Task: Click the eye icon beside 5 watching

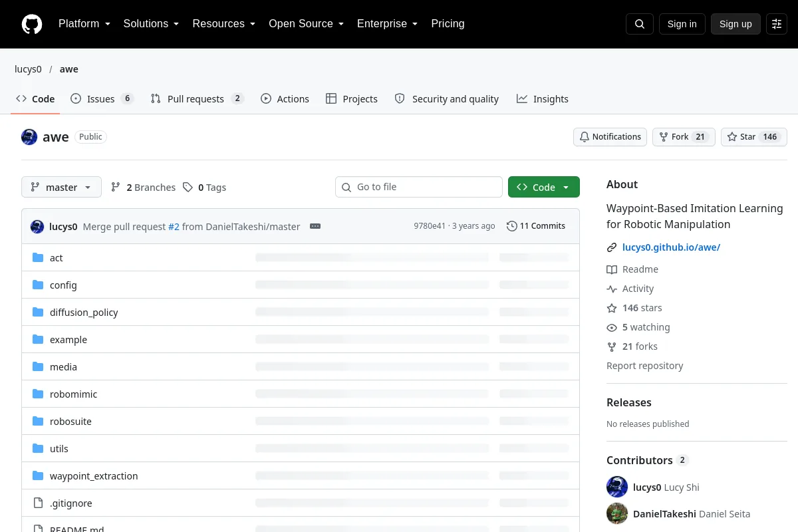Action: click(612, 327)
